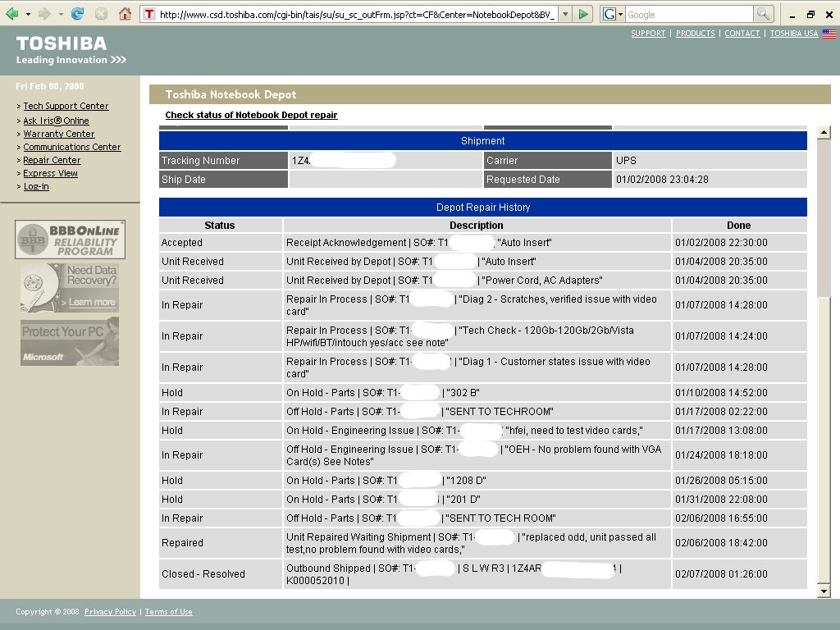Click the Depot Repair History header
Screen dimensions: 840x630
pyautogui.click(x=482, y=208)
